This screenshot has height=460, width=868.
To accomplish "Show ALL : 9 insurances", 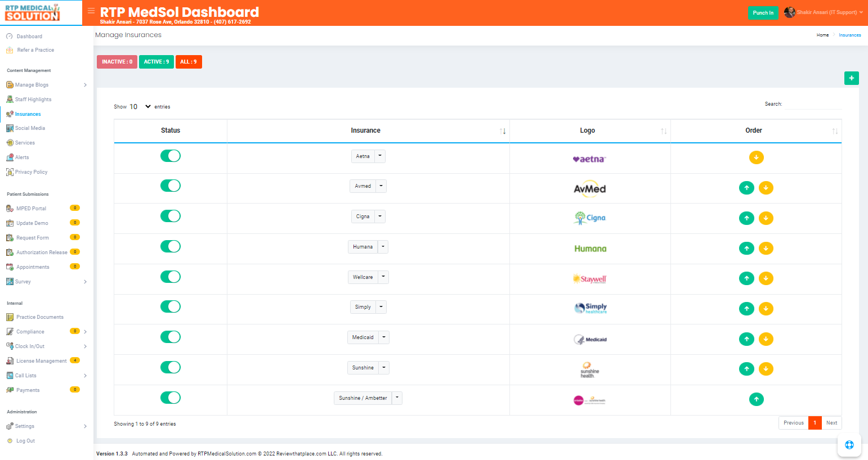I will (189, 62).
